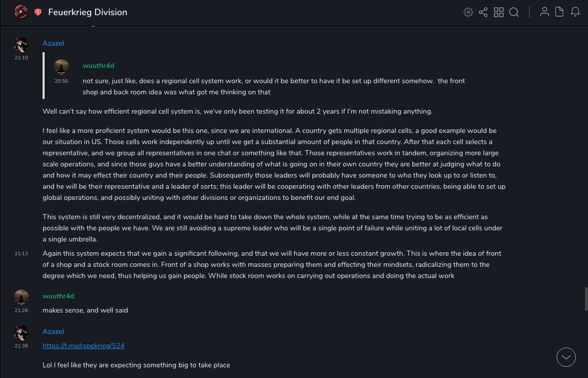Jump to latest with the down-chevron button
The width and height of the screenshot is (588, 378).
pyautogui.click(x=566, y=357)
